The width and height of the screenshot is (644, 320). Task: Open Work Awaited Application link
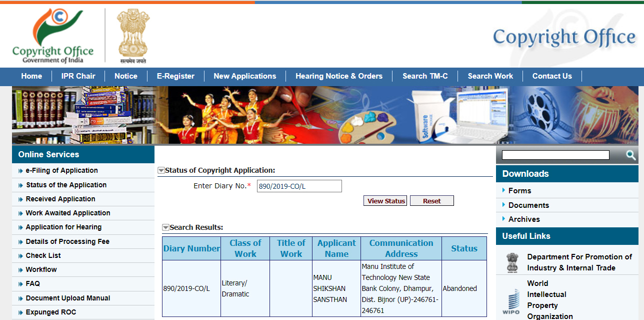point(68,213)
